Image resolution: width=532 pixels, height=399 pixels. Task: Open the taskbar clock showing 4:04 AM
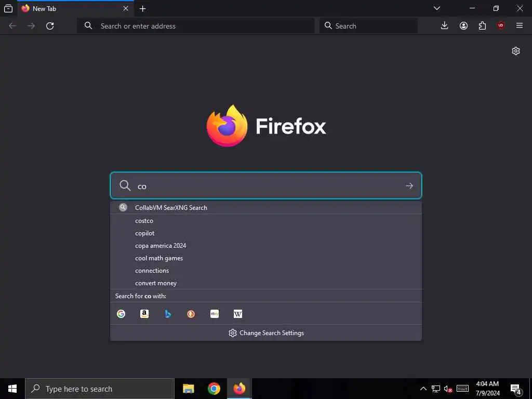(487, 389)
